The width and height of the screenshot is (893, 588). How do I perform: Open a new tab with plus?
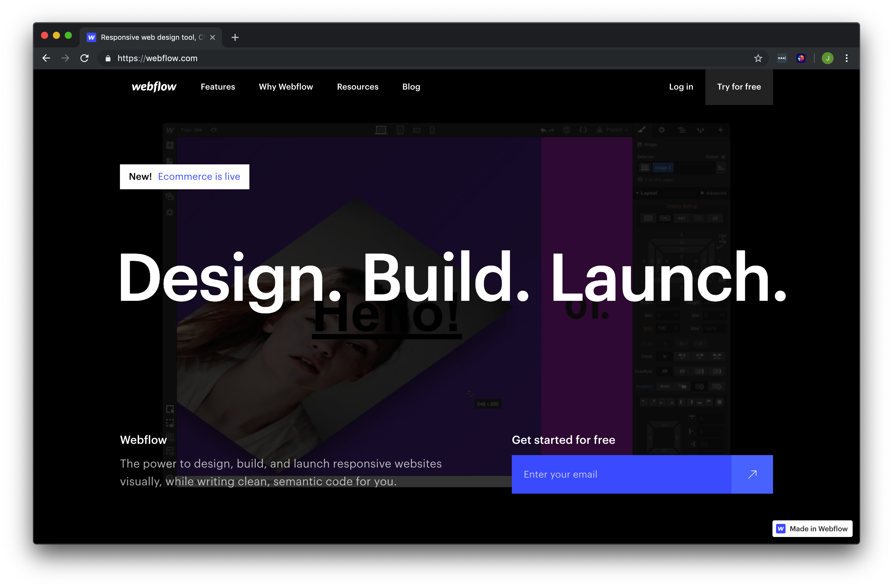coord(235,37)
